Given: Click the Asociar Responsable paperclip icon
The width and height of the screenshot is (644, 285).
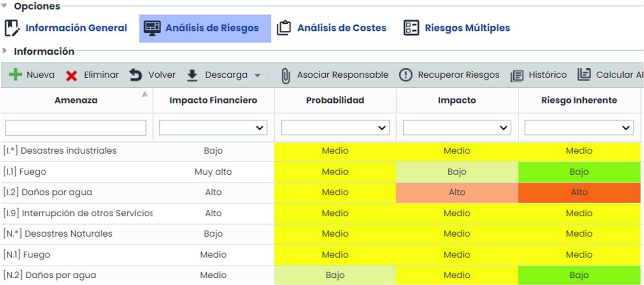Looking at the screenshot, I should point(285,76).
